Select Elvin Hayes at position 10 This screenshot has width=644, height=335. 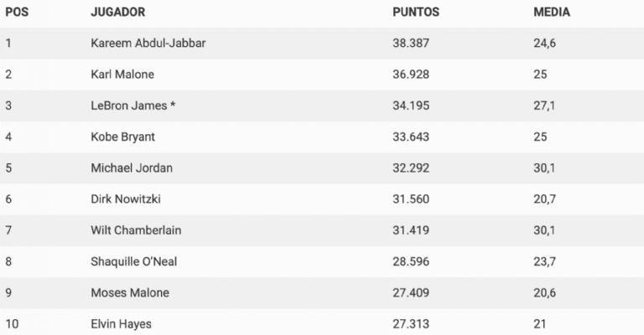point(121,323)
